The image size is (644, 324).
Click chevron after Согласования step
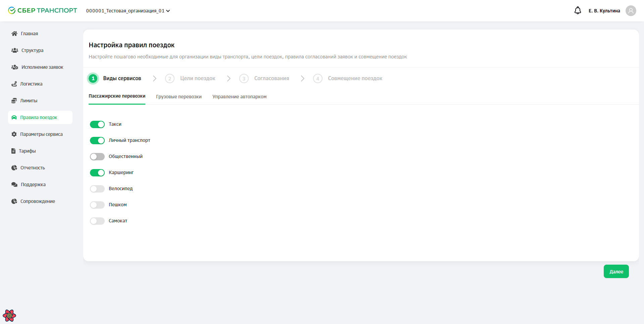(x=303, y=78)
